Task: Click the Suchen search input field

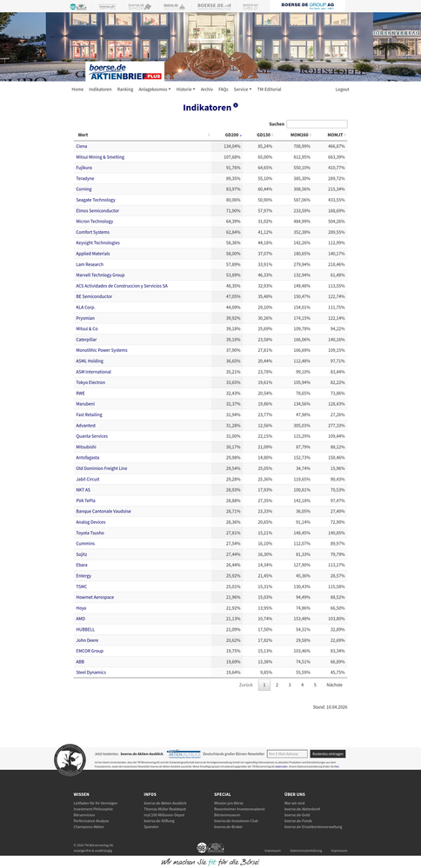Action: point(317,124)
